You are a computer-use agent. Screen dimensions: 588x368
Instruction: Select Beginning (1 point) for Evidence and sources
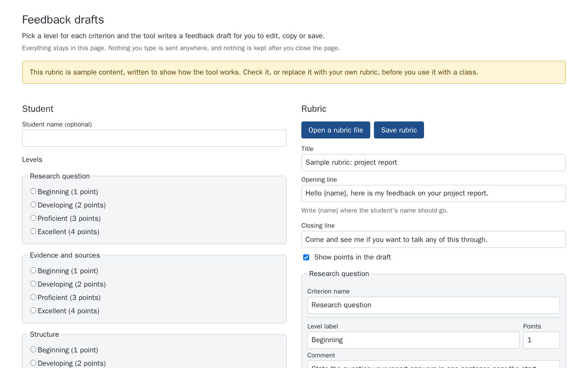(x=33, y=270)
